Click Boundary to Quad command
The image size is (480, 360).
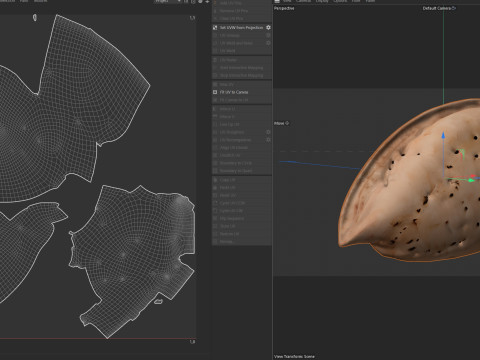[236, 171]
